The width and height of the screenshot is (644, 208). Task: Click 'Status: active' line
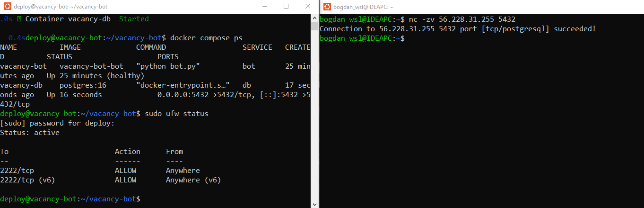pos(30,133)
